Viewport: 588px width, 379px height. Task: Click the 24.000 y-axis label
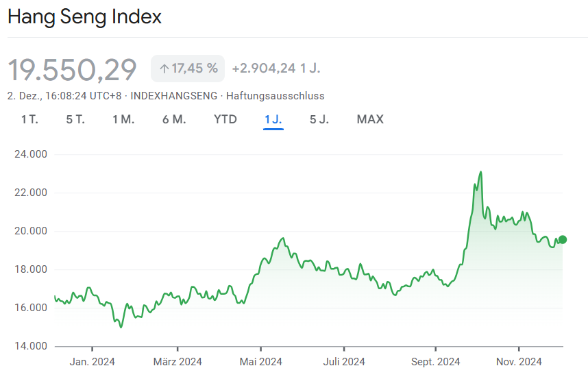click(x=31, y=154)
